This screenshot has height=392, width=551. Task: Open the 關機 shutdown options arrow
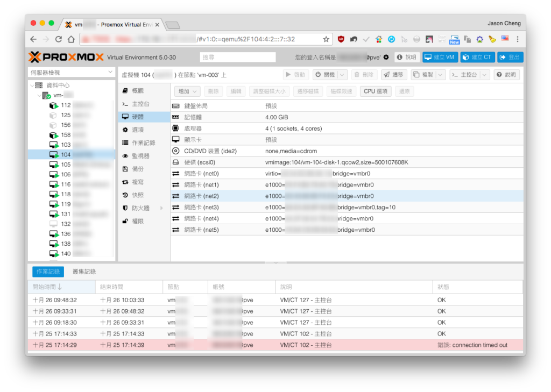342,74
